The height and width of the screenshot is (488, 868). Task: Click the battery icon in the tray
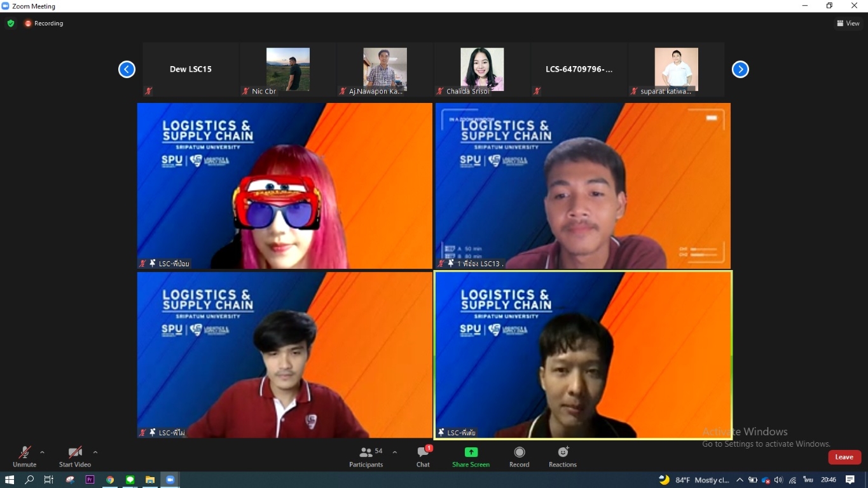click(x=753, y=480)
